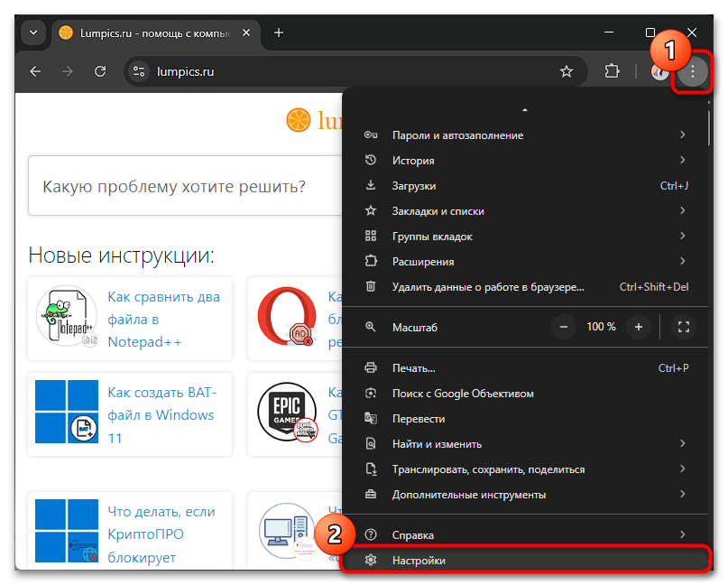Open Пароли и автозаполнение menu item
The width and height of the screenshot is (728, 585).
pyautogui.click(x=526, y=135)
